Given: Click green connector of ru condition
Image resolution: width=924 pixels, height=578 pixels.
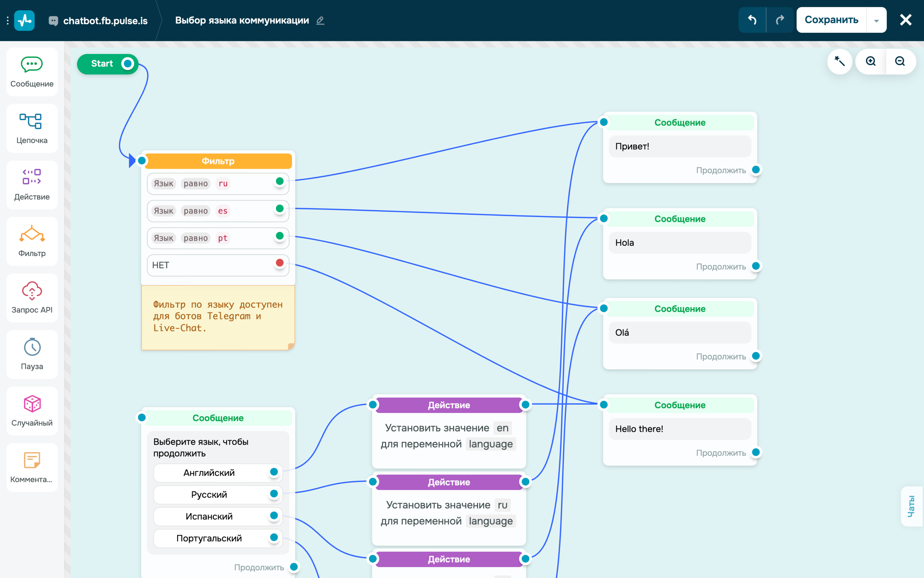Looking at the screenshot, I should pos(280,181).
